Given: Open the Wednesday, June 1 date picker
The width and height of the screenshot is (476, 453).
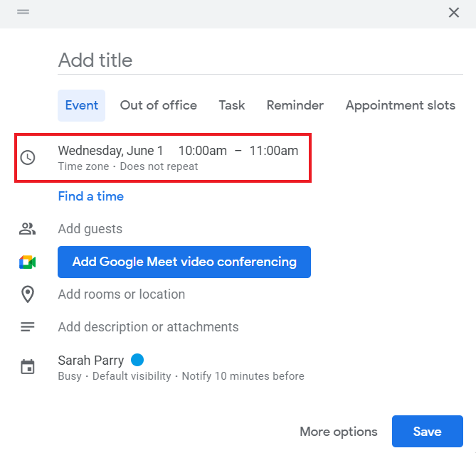Looking at the screenshot, I should (x=110, y=151).
